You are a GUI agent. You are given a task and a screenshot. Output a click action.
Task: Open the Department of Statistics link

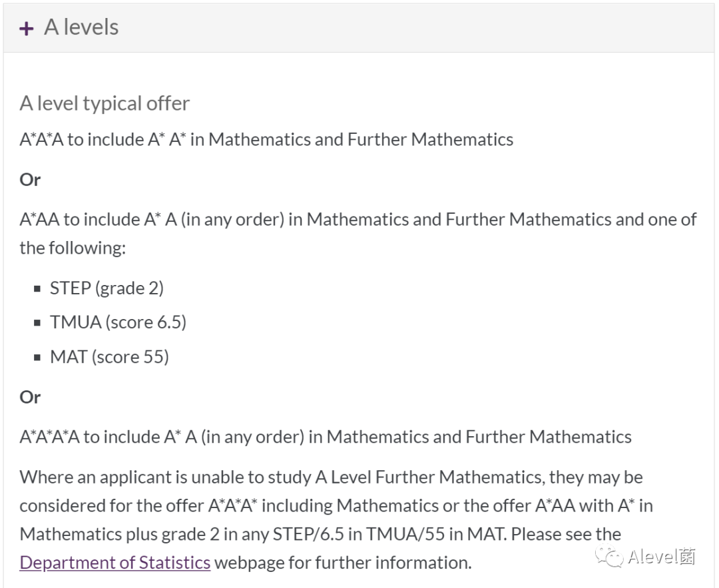[x=115, y=562]
